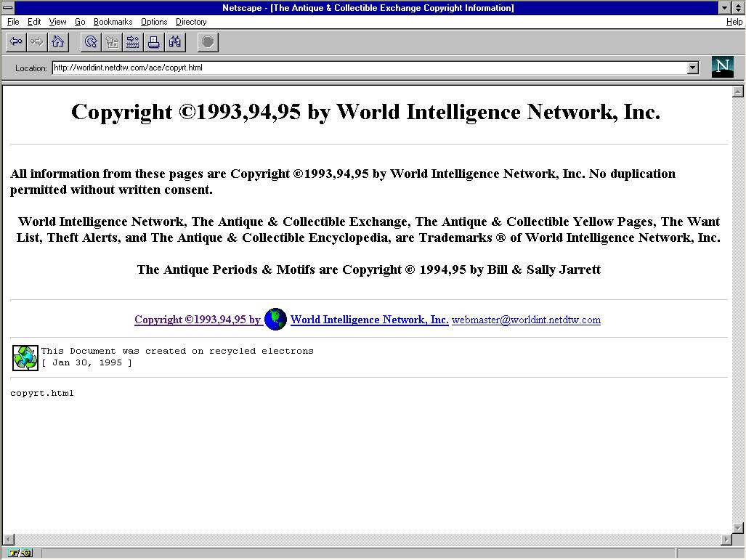Open the Home page toolbar icon
Image resolution: width=746 pixels, height=560 pixels.
tap(58, 42)
